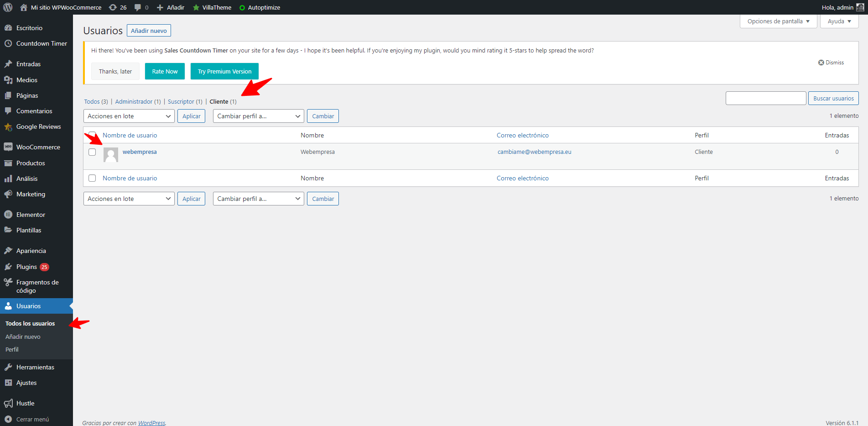The width and height of the screenshot is (868, 426).
Task: Click the Autoptimize green circle icon
Action: click(x=242, y=8)
